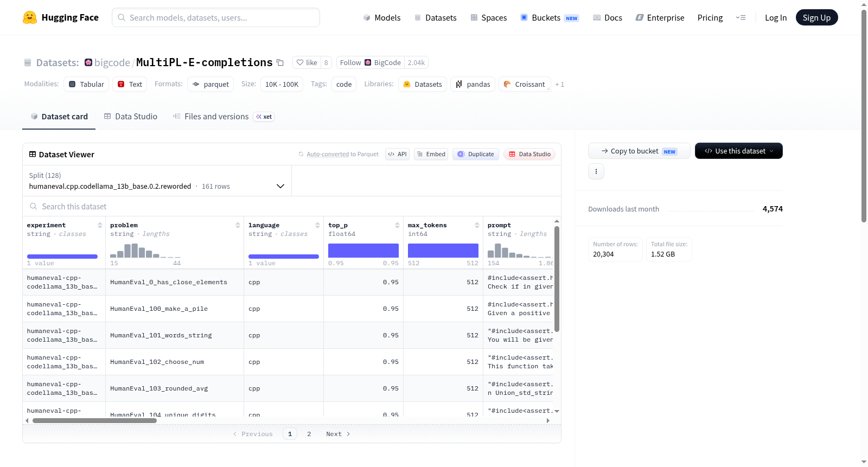Toggle sort on the top_p column
This screenshot has width=868, height=467.
pos(397,225)
